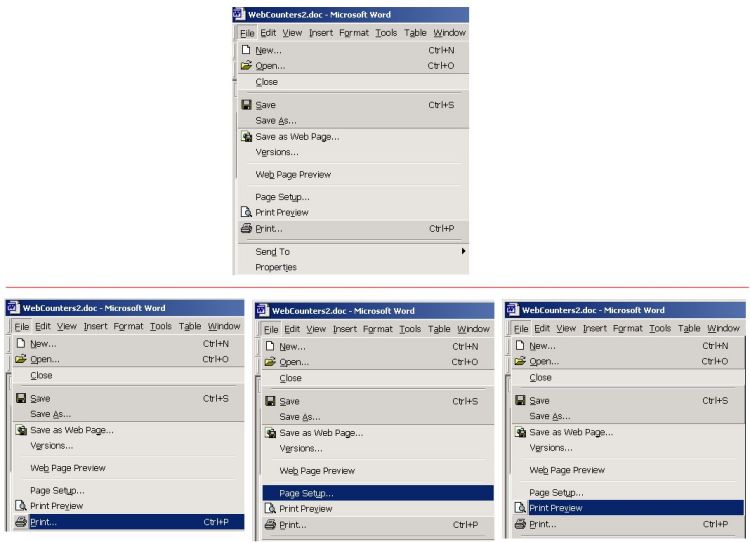750x542 pixels.
Task: Open Insert menu in window with highlighted Print
Action: click(x=96, y=326)
